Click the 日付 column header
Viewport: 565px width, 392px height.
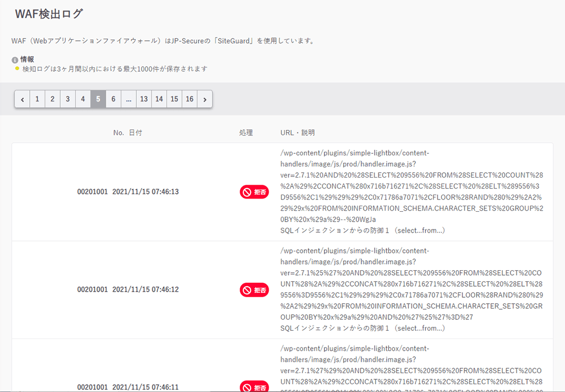point(135,133)
